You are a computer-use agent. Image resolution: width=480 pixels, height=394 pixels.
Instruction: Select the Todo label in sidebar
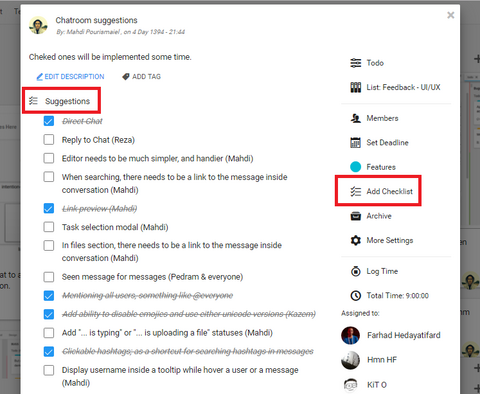tap(375, 63)
